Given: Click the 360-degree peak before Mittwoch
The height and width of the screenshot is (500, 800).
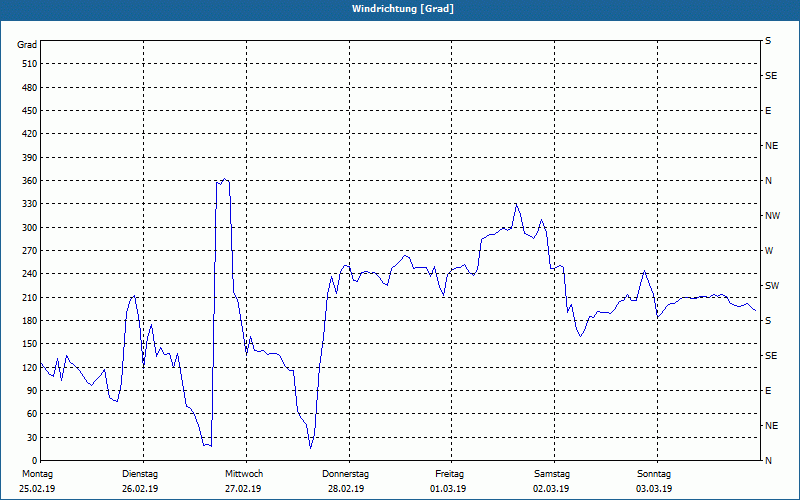Looking at the screenshot, I should (x=224, y=179).
